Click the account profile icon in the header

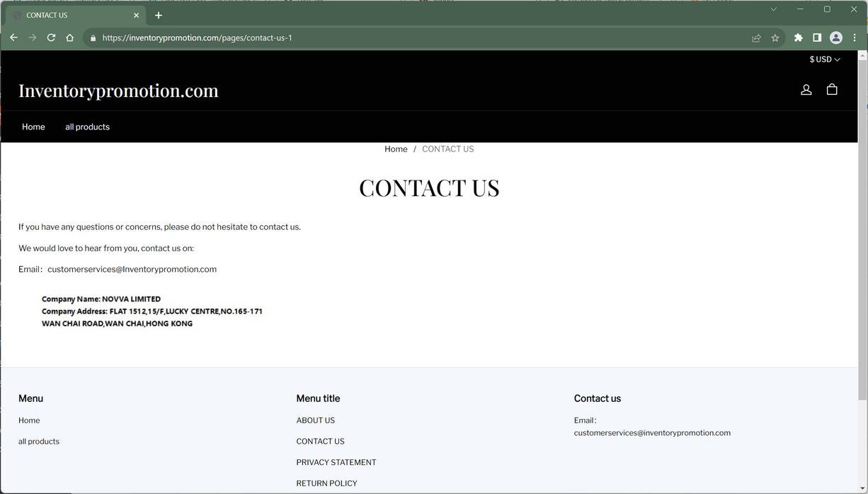click(x=806, y=89)
